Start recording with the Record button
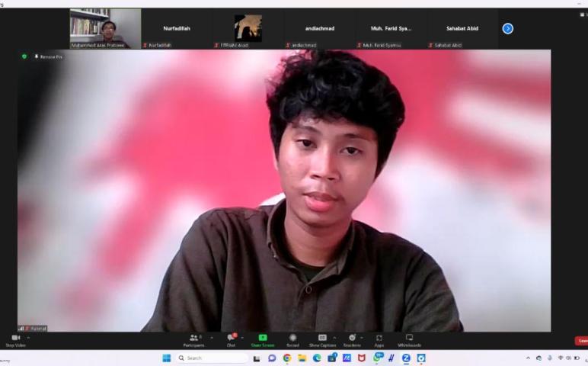 pos(292,339)
